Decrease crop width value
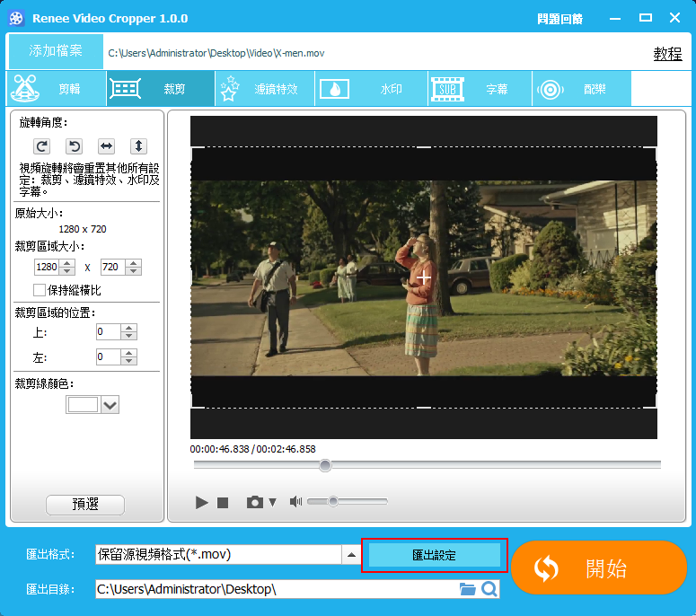The width and height of the screenshot is (696, 616). [x=67, y=270]
